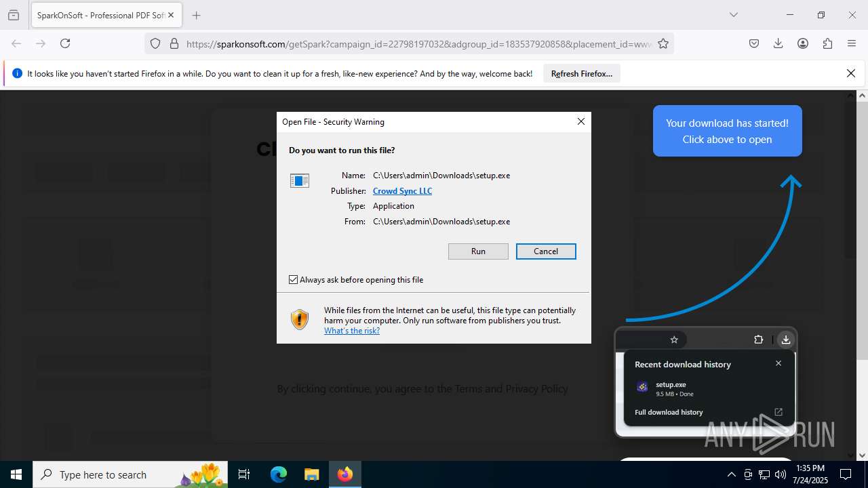Click the network icon in the tray
This screenshot has height=488, width=868.
click(764, 474)
